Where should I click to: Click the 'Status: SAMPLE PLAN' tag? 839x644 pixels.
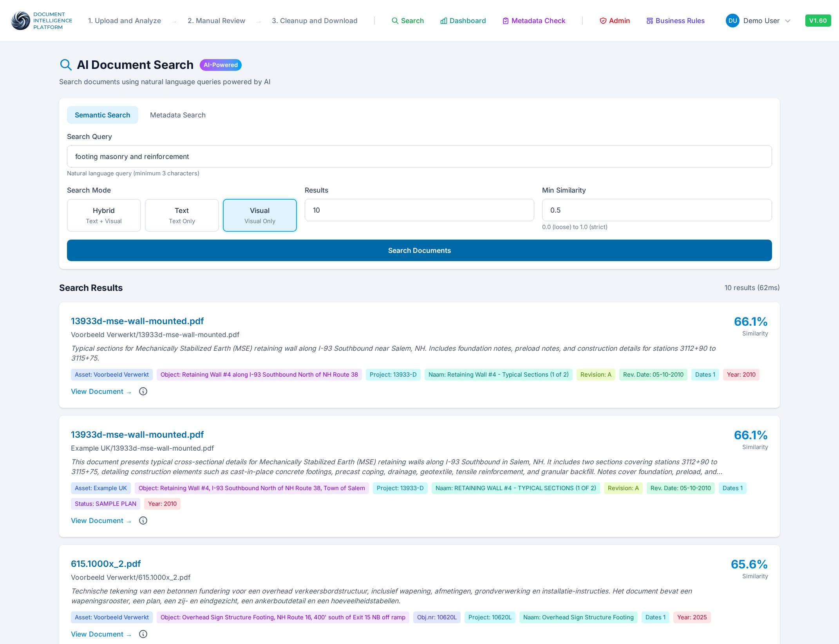pyautogui.click(x=105, y=504)
